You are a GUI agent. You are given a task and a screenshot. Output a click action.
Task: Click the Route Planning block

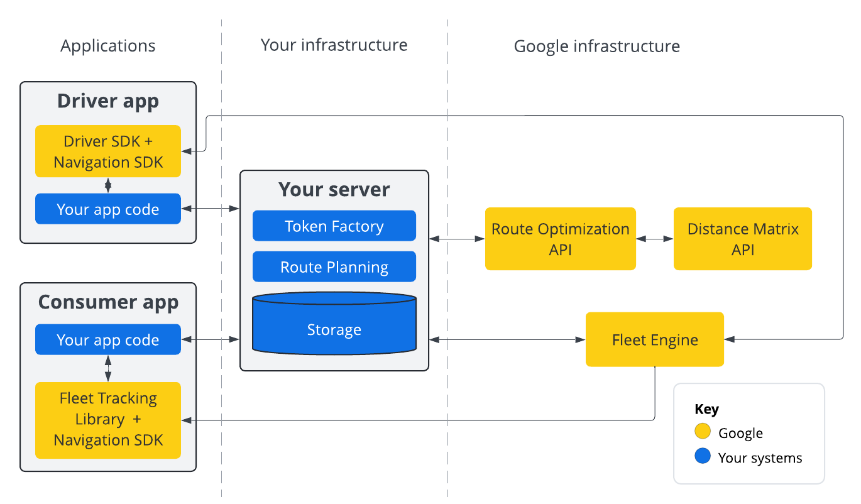click(x=334, y=266)
